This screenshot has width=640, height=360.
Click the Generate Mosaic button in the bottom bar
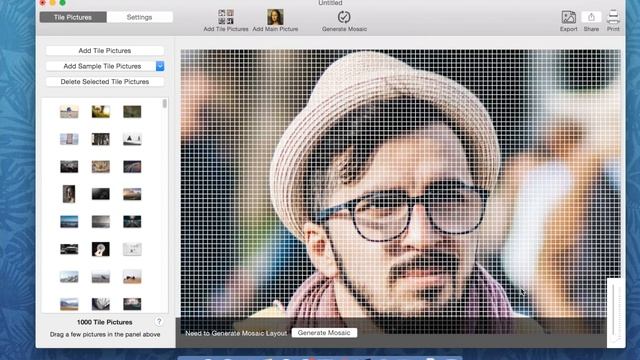[x=324, y=333]
